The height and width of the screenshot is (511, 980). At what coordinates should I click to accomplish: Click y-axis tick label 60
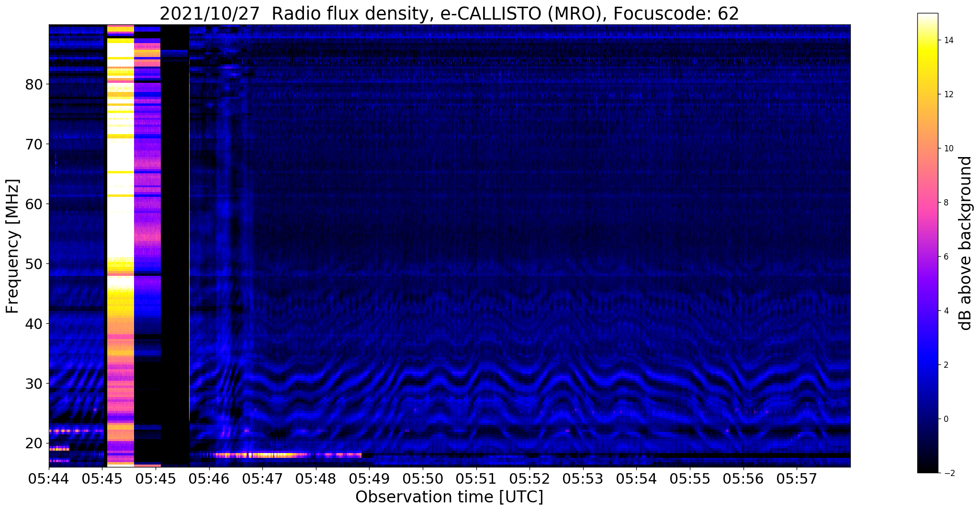34,204
